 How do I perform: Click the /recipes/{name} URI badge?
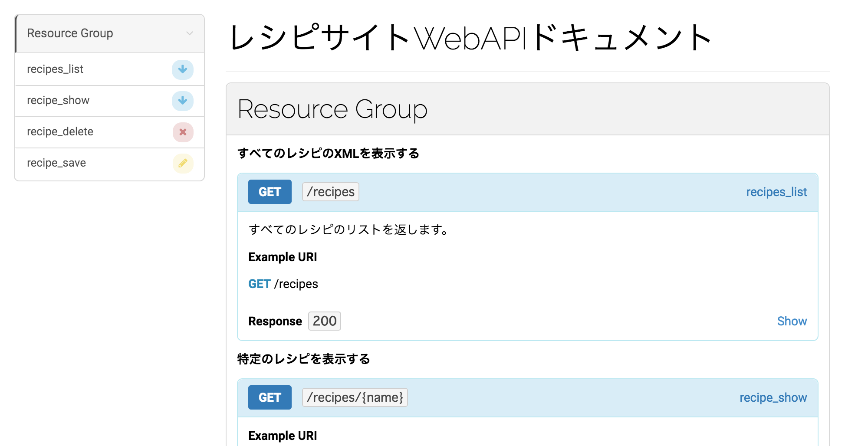[355, 397]
